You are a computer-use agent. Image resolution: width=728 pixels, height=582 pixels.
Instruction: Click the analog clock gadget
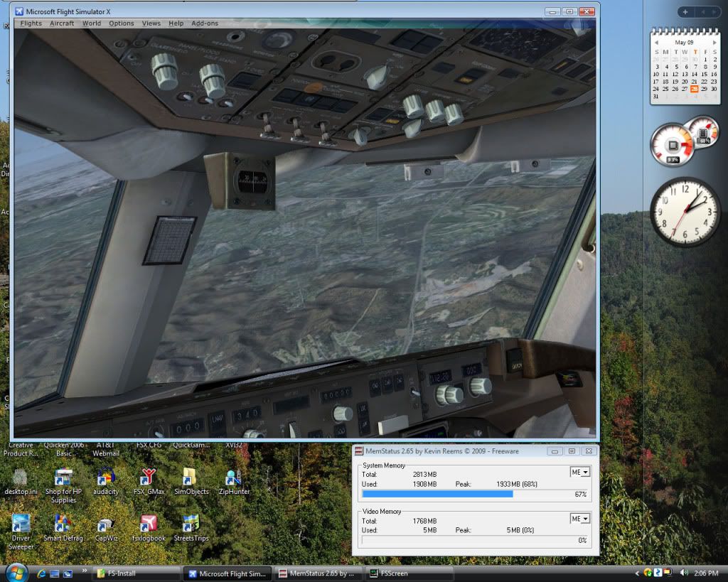[685, 211]
